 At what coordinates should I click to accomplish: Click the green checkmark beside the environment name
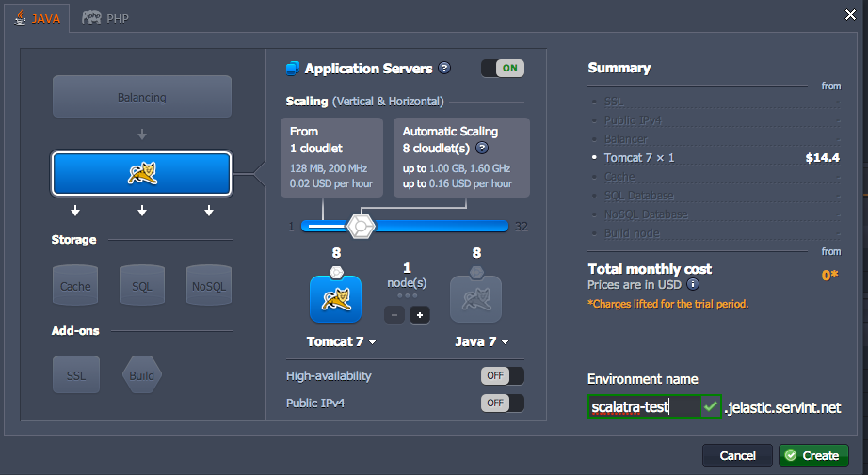coord(711,407)
